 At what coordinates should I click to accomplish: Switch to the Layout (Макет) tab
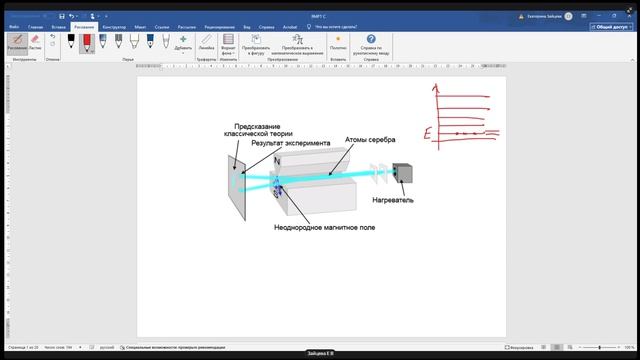pos(140,27)
